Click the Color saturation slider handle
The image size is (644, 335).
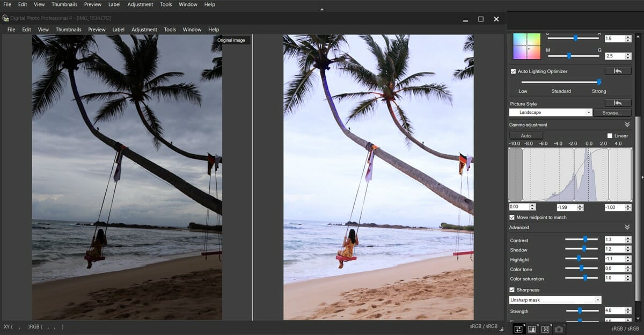tap(586, 278)
